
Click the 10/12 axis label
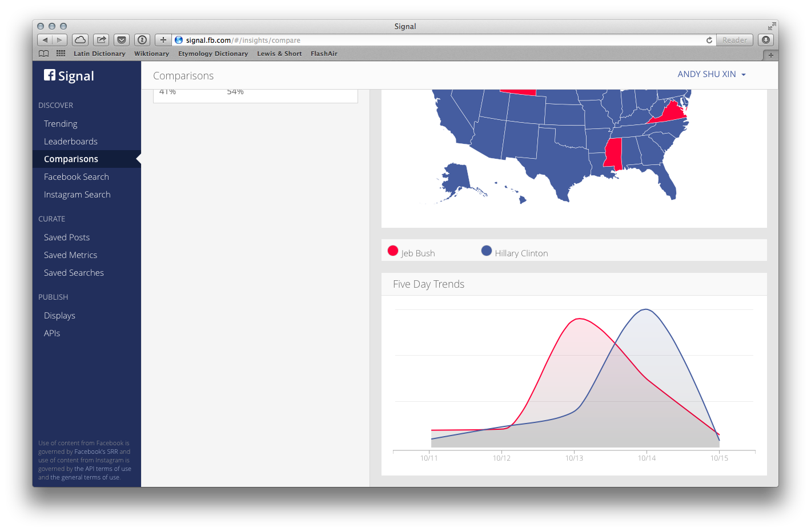(x=501, y=458)
